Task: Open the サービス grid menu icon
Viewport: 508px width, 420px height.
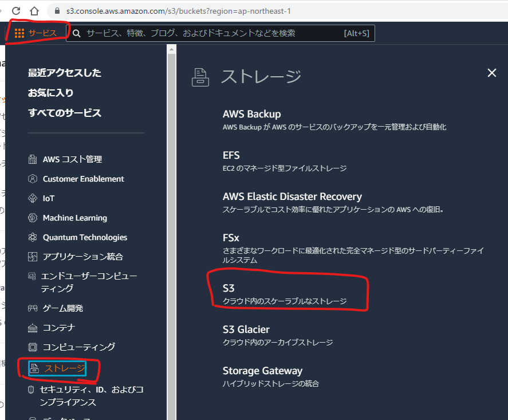Action: pyautogui.click(x=19, y=33)
